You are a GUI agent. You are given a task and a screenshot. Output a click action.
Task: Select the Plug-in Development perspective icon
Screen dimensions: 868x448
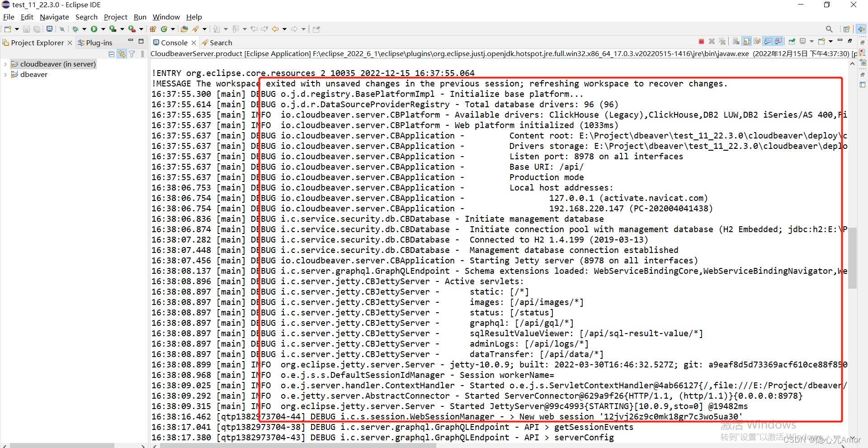861,29
